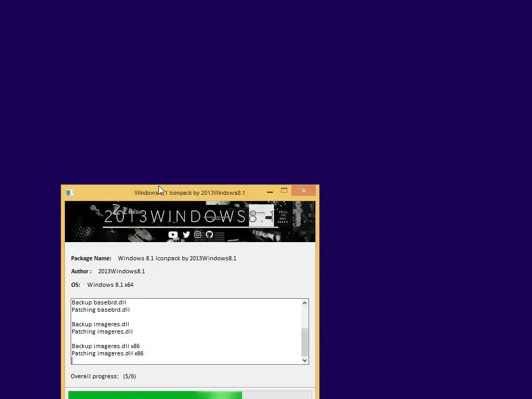Minimize the Iconpack installer window
Screen dimensions: 532x399
(270, 192)
